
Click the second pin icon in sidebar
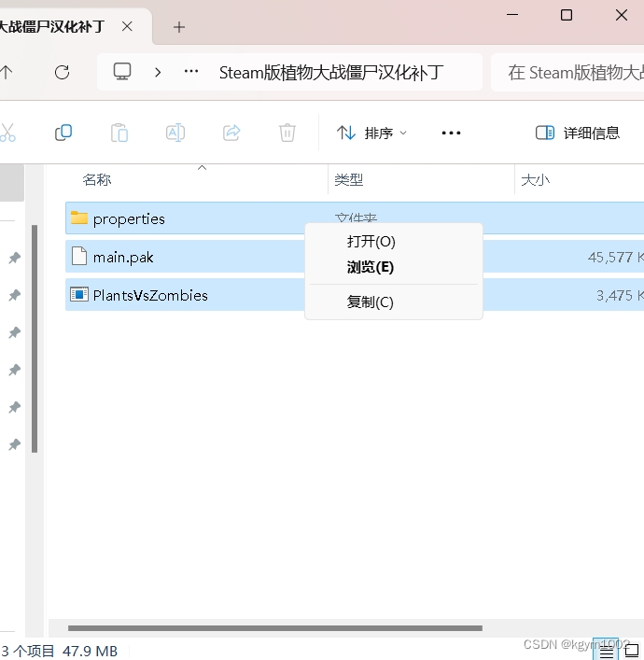(x=15, y=295)
